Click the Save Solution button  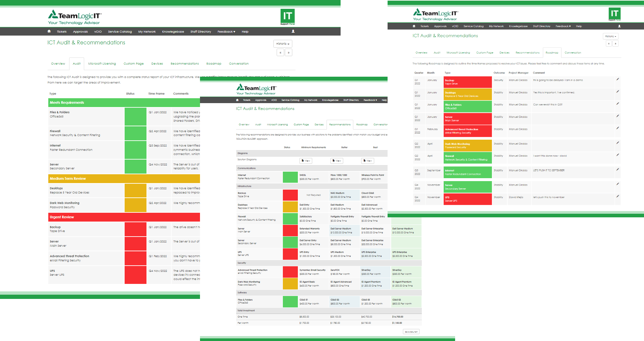[x=411, y=332]
